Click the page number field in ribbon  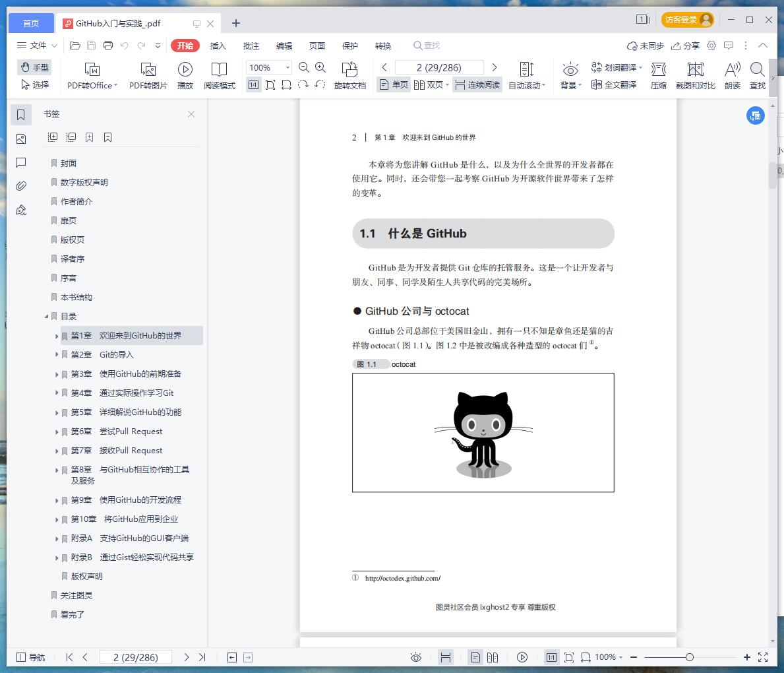[439, 67]
